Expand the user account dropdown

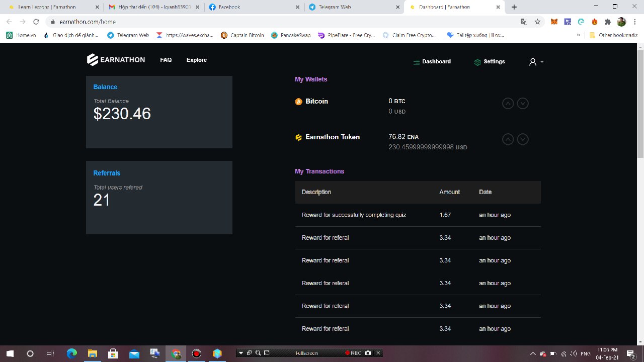(536, 62)
